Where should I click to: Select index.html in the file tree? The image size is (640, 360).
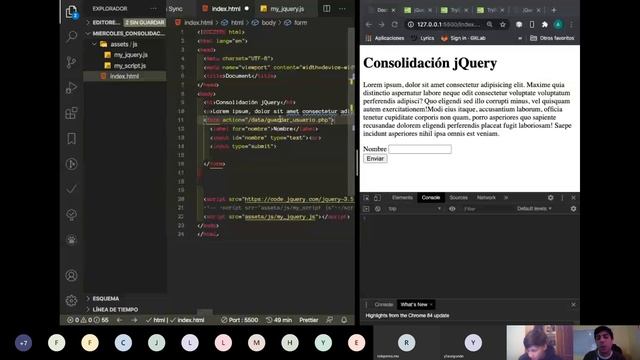coord(124,76)
